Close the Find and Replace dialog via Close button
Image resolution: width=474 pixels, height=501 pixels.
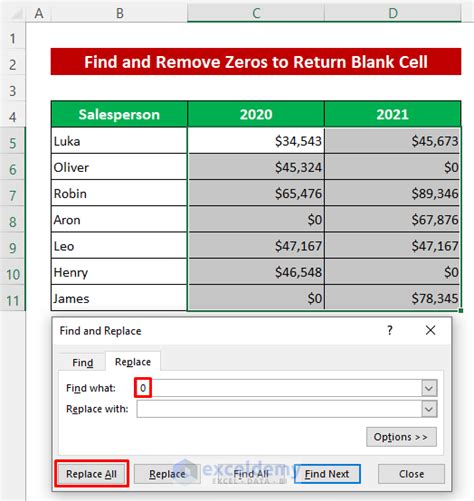point(411,474)
